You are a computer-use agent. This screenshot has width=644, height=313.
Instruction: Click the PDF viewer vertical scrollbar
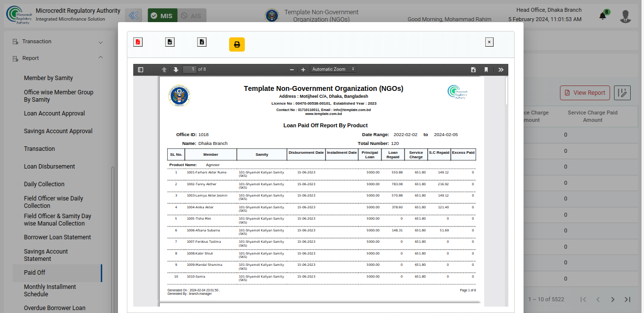point(506,91)
